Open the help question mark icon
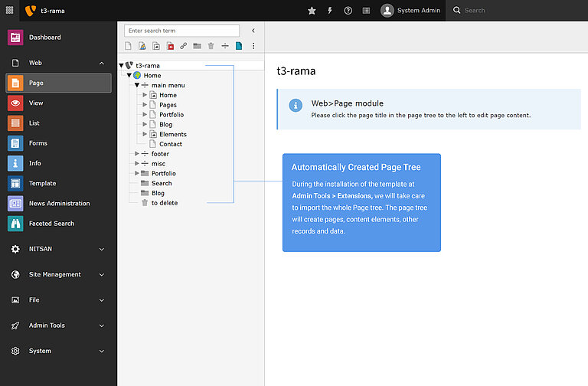Image resolution: width=588 pixels, height=386 pixels. 348,11
